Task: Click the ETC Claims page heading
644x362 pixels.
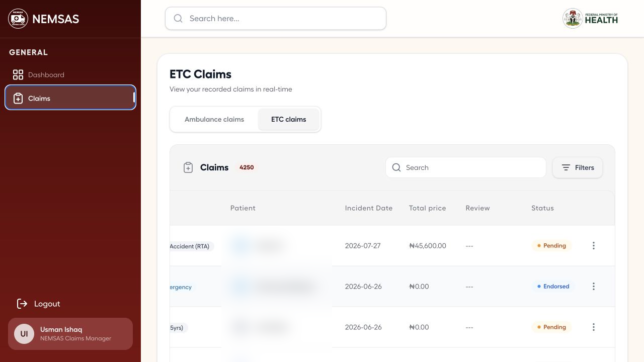Action: (x=201, y=74)
